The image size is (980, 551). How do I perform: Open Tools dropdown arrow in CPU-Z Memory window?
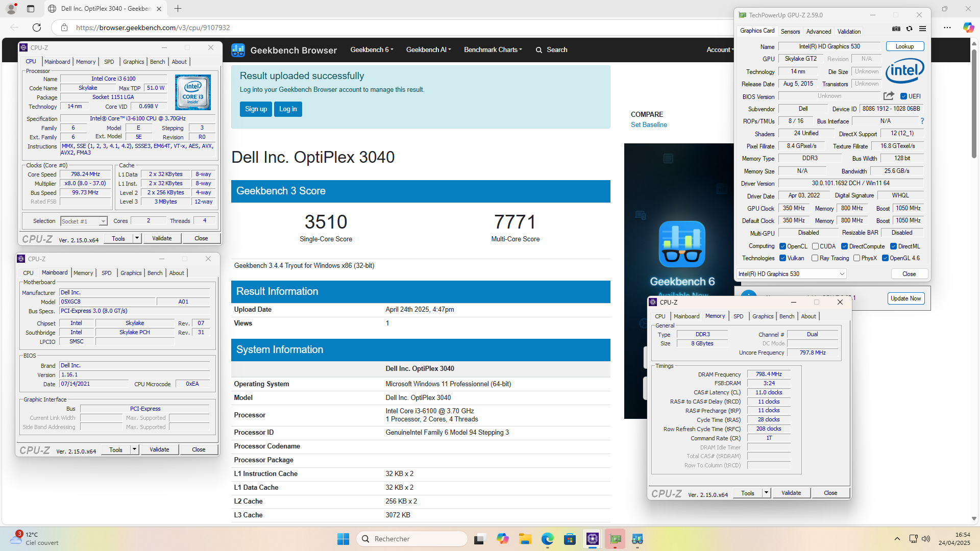(x=766, y=493)
